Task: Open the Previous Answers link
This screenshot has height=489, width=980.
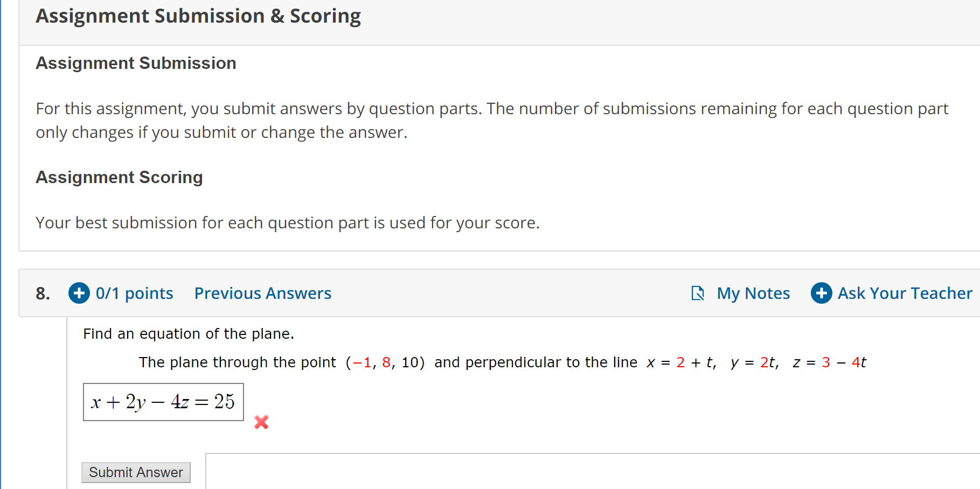Action: pos(262,293)
